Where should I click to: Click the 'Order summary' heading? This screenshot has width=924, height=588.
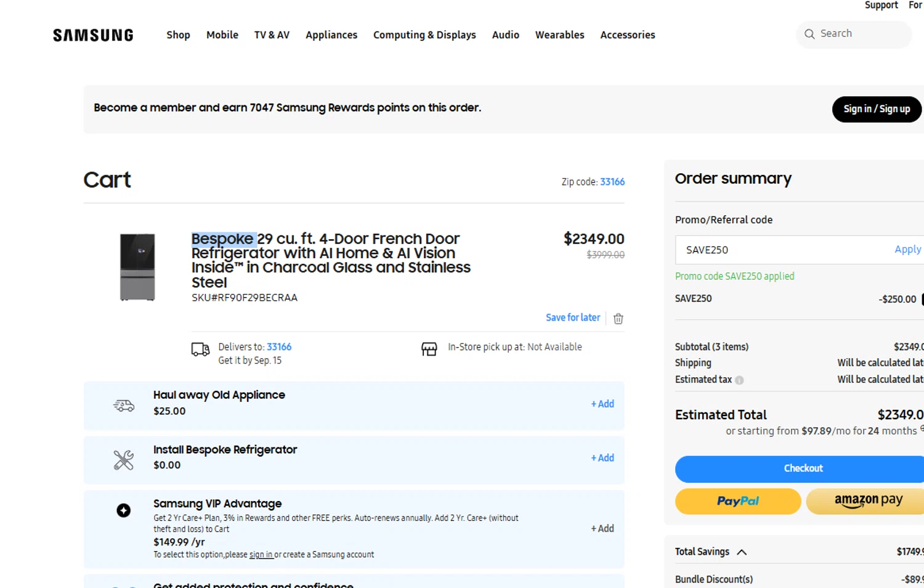click(733, 179)
